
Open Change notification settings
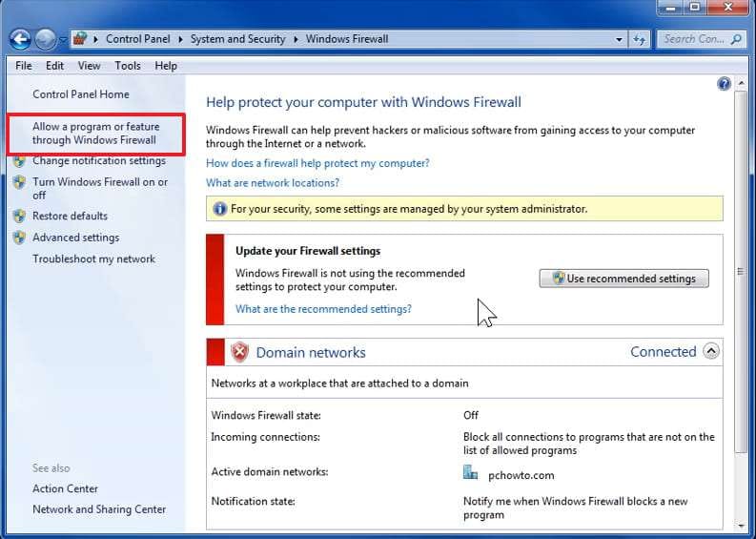point(99,160)
